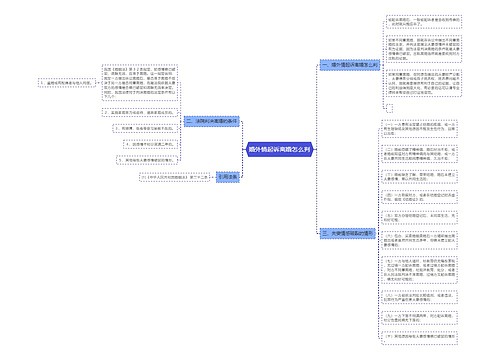The width and height of the screenshot is (500, 360).
Task: Select the 引用法条 node
Action: [x=228, y=177]
